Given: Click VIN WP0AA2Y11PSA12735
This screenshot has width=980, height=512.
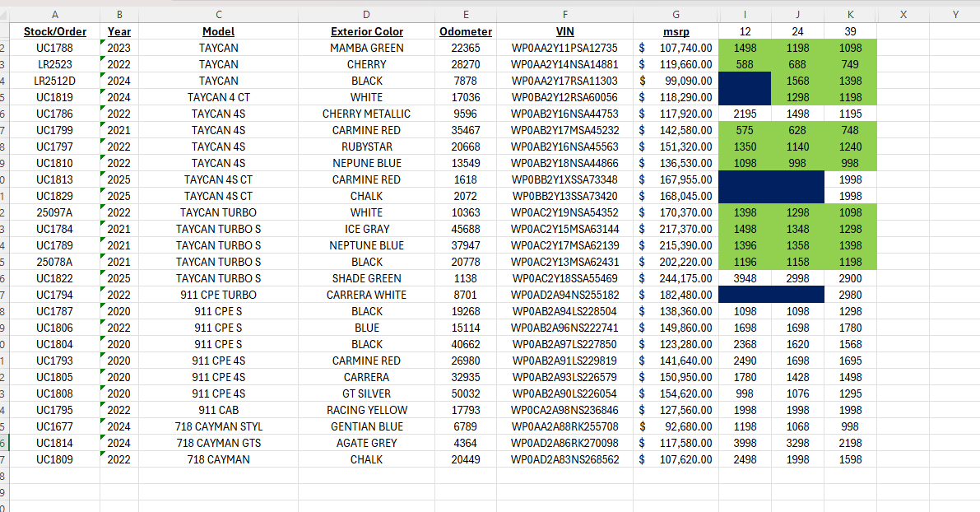Looking at the screenshot, I should pos(565,48).
